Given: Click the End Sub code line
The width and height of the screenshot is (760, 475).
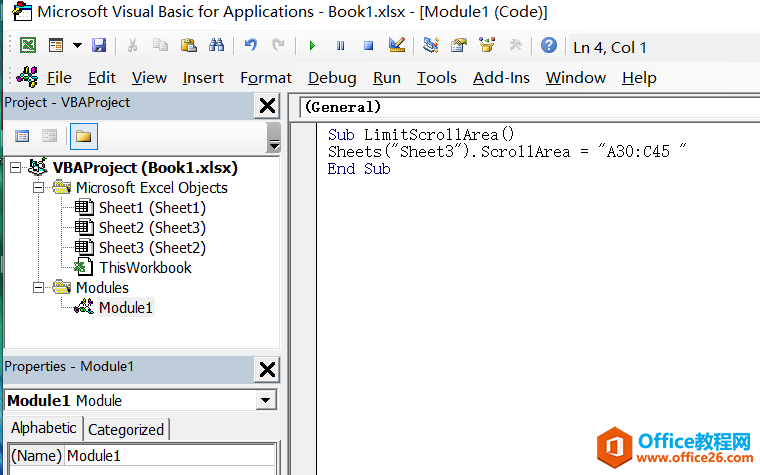Looking at the screenshot, I should tap(359, 169).
